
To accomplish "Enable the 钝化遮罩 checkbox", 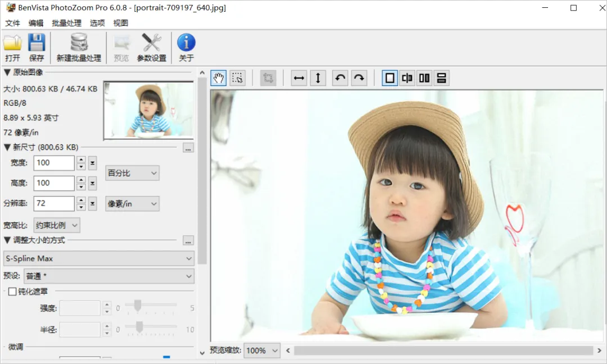I will point(12,291).
